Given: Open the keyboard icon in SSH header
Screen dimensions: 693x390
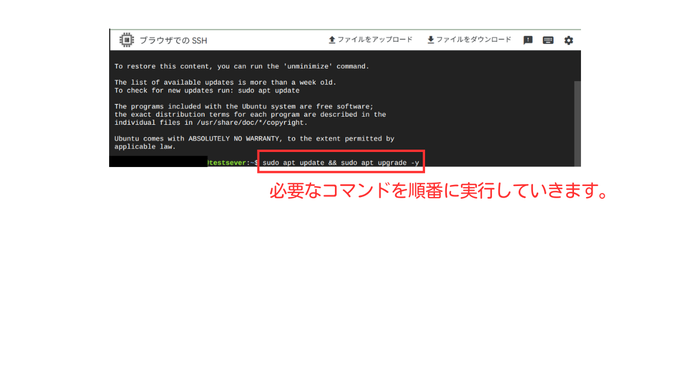Looking at the screenshot, I should pos(548,40).
